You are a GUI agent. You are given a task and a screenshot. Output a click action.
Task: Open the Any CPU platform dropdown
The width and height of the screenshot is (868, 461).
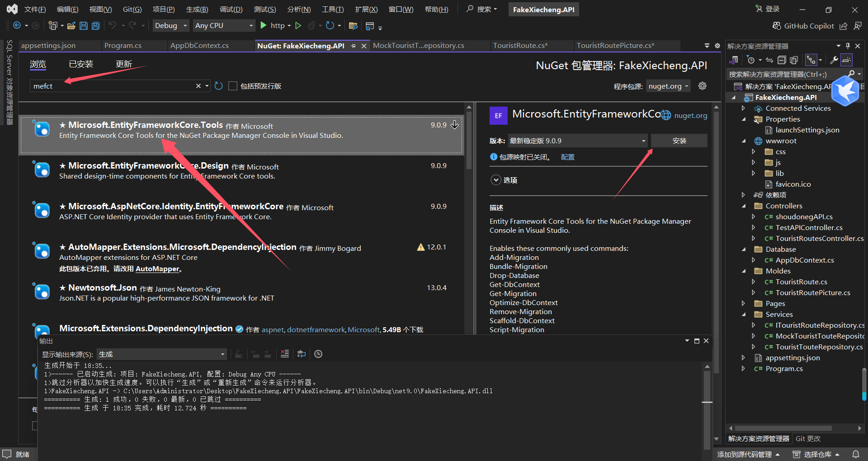click(224, 26)
